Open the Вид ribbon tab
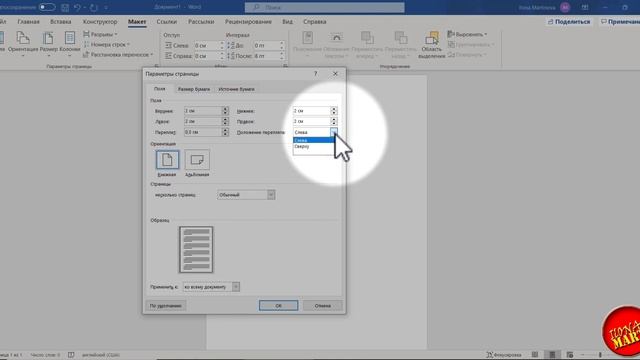Image resolution: width=640 pixels, height=360 pixels. pos(287,22)
